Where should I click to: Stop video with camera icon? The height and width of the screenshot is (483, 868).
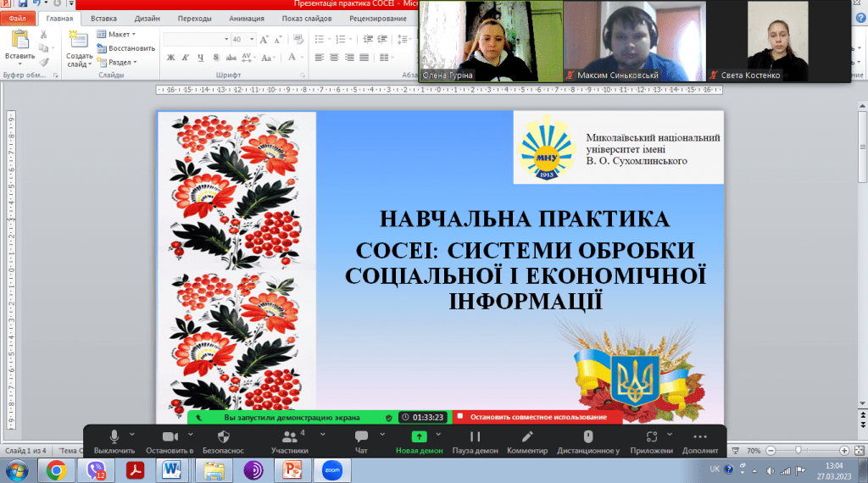click(169, 437)
